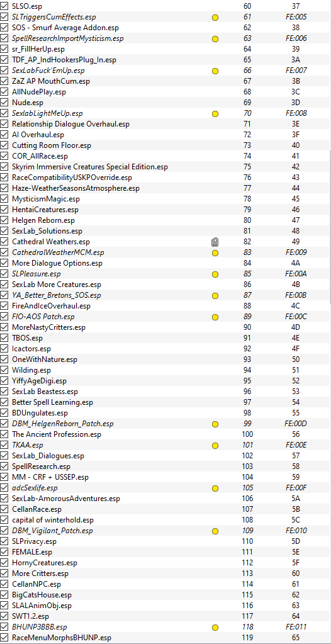Uncheck the AI Overhaul.esp plugin checkbox
The width and height of the screenshot is (331, 644).
click(4, 135)
